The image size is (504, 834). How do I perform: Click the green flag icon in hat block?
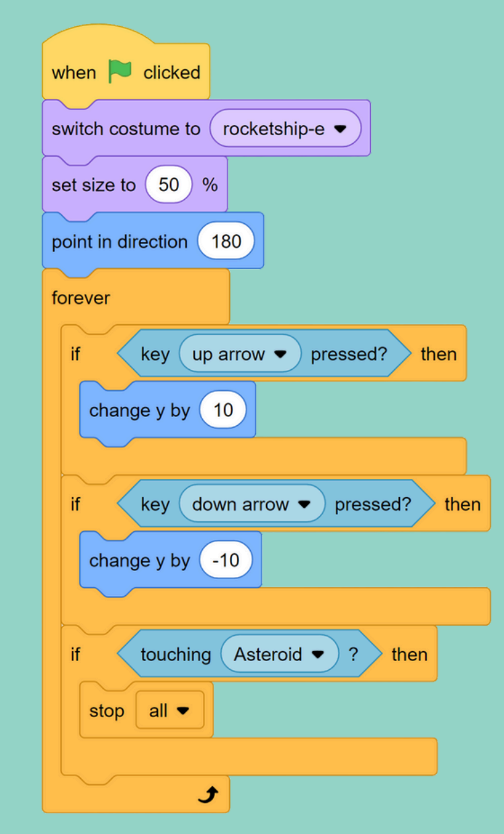click(120, 72)
